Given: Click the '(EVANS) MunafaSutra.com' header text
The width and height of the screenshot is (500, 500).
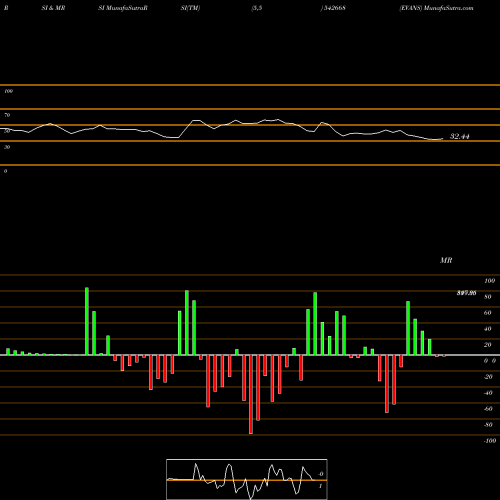Looking at the screenshot, I should 436,8.
